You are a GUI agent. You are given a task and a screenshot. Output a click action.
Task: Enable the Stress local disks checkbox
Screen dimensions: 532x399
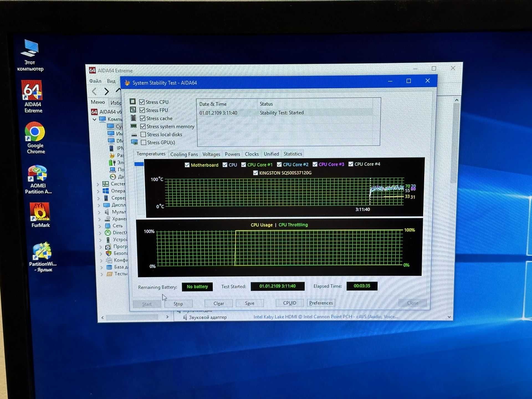click(x=143, y=134)
